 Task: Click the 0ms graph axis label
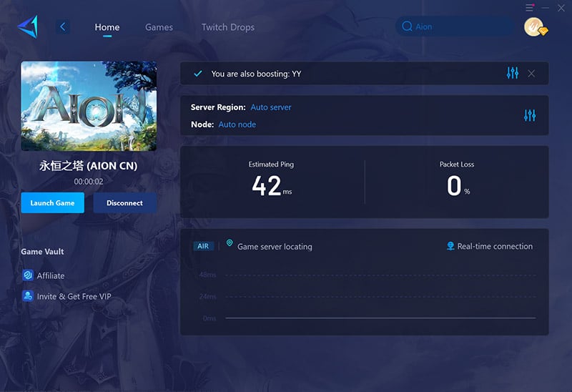pos(209,318)
